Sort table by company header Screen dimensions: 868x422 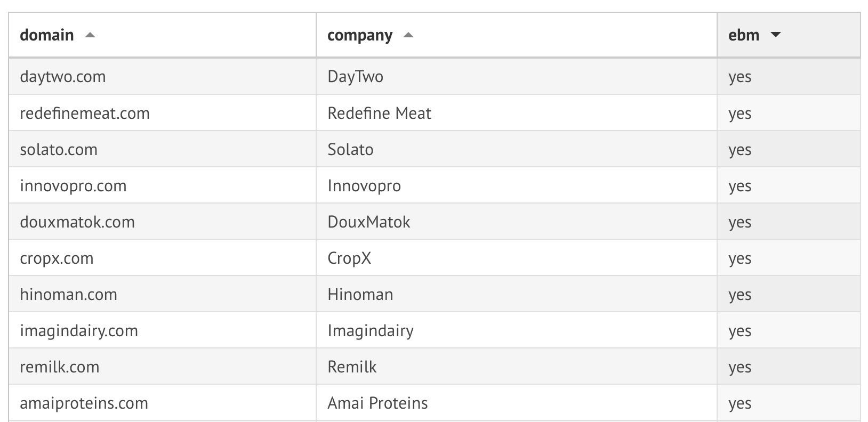[360, 35]
